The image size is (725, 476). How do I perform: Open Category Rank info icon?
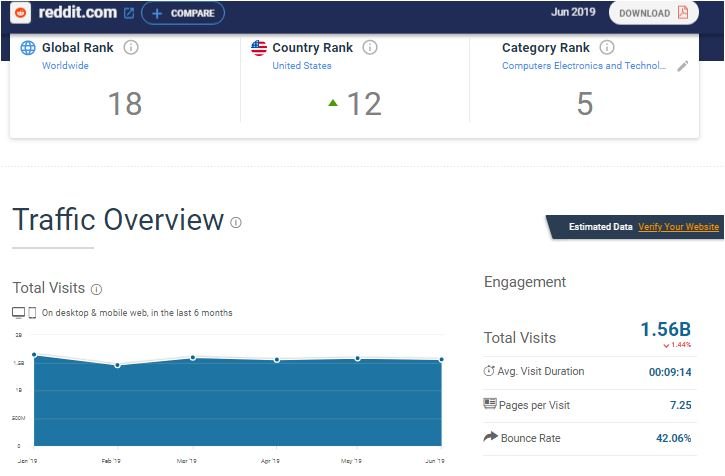pyautogui.click(x=607, y=47)
